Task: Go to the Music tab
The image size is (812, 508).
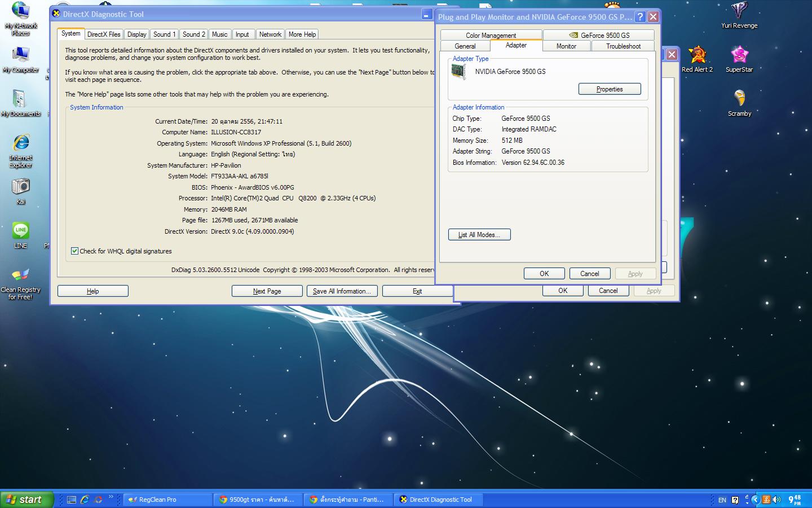Action: click(220, 34)
